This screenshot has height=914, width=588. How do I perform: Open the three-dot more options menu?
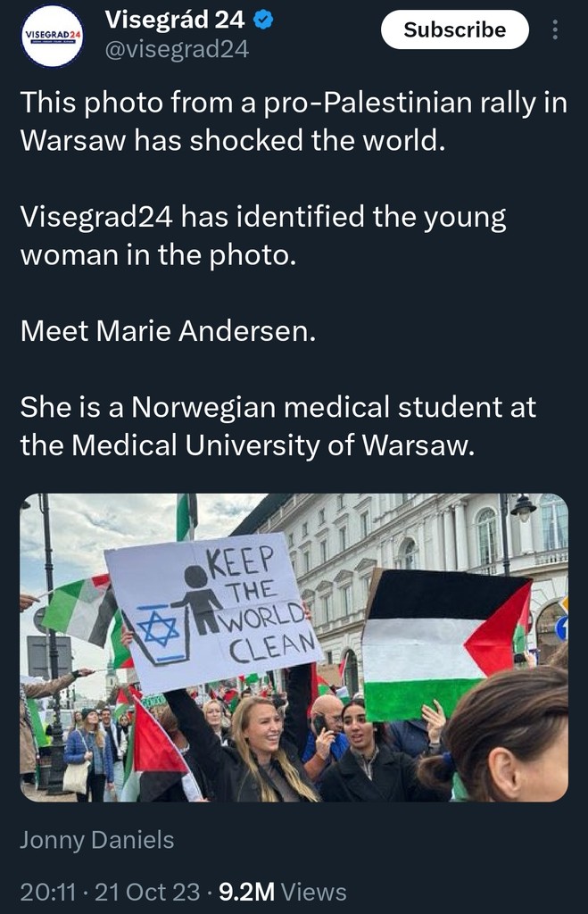[x=555, y=29]
